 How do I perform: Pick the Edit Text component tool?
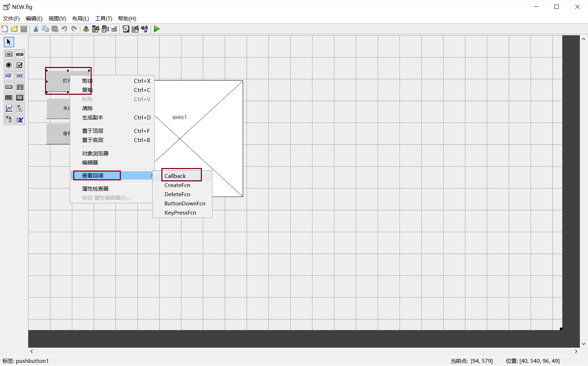point(9,76)
